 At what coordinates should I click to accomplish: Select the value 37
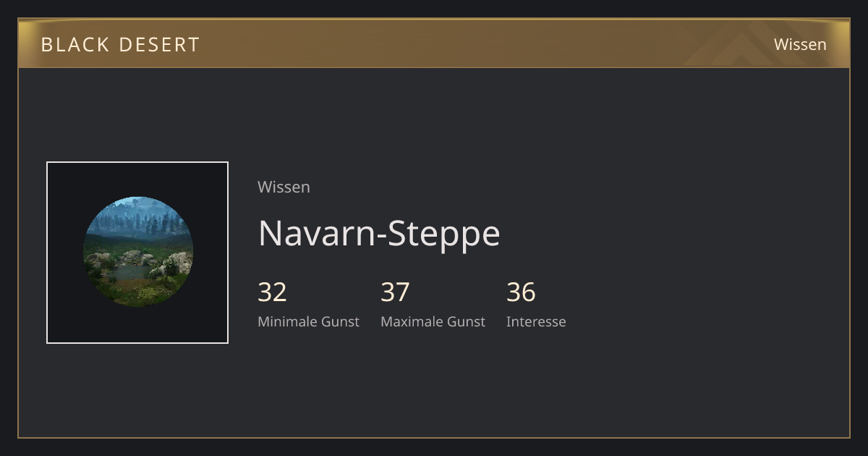[x=395, y=292]
